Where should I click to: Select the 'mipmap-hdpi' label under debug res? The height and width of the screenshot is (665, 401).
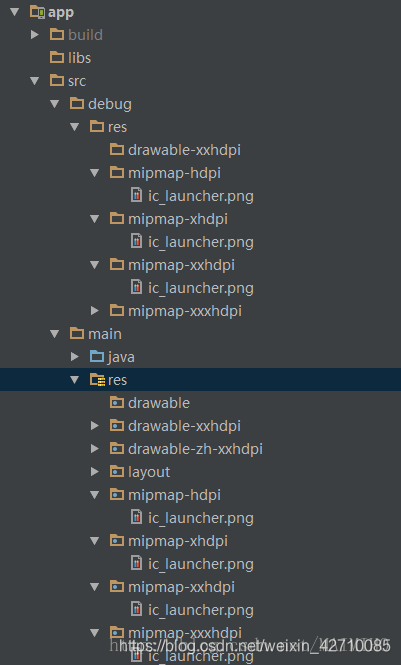pyautogui.click(x=174, y=173)
